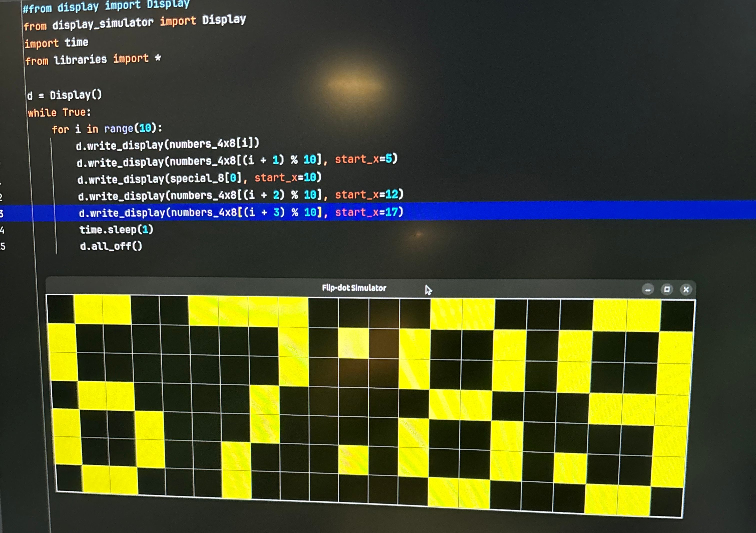Click the 'import time' line
The width and height of the screenshot is (756, 533).
(56, 43)
